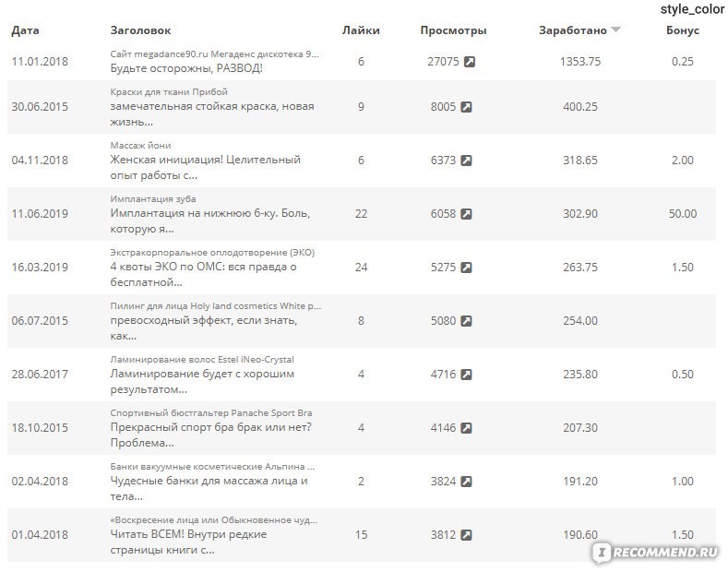Viewport: 728px width, 572px height.
Task: Open 'Краски для ткани Прибой' product link
Action: 169,92
